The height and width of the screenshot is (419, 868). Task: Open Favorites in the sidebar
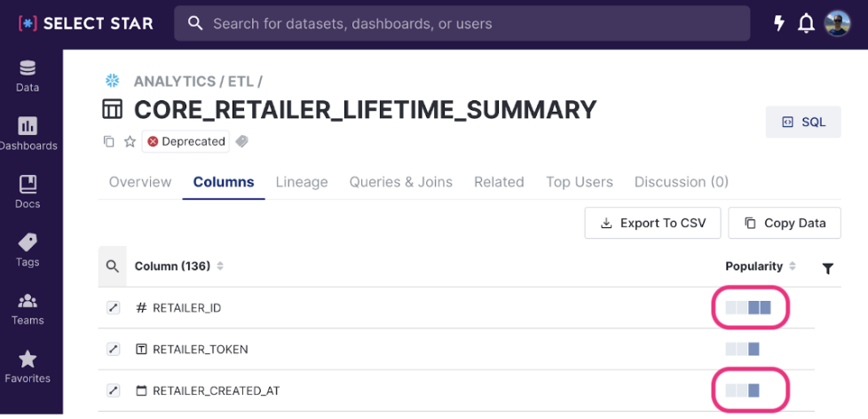coord(28,367)
